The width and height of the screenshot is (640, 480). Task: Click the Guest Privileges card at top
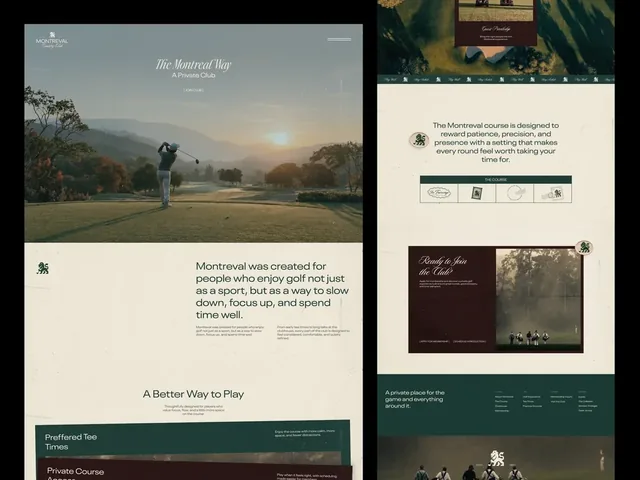[496, 23]
